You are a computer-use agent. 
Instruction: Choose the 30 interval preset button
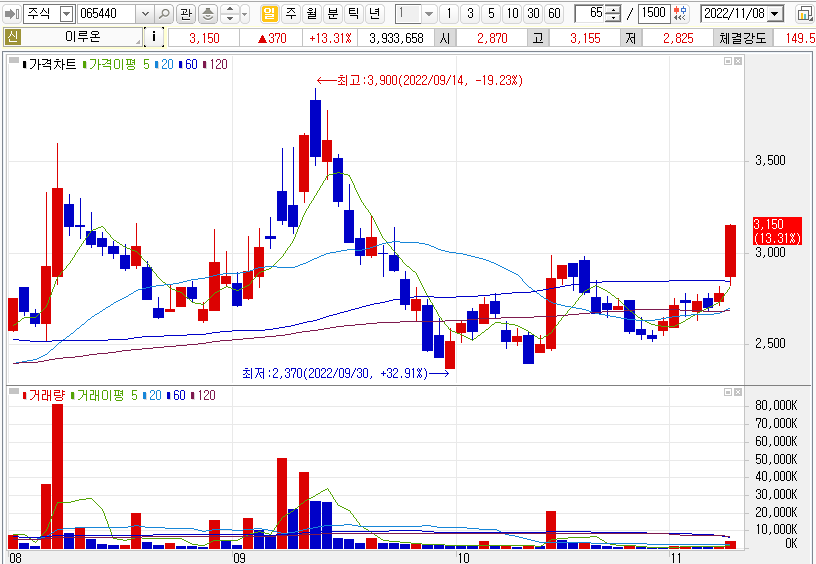tap(533, 14)
